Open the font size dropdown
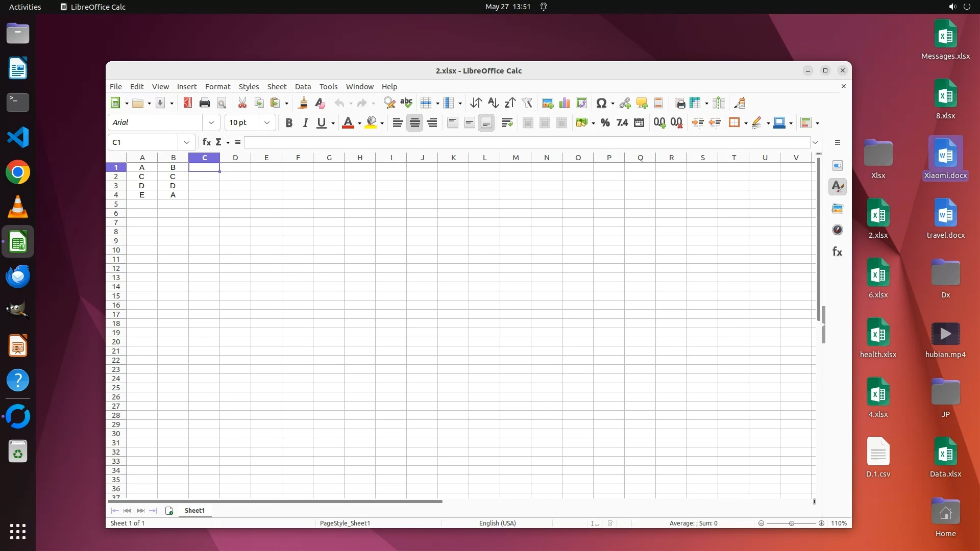Image resolution: width=980 pixels, height=551 pixels. 266,122
